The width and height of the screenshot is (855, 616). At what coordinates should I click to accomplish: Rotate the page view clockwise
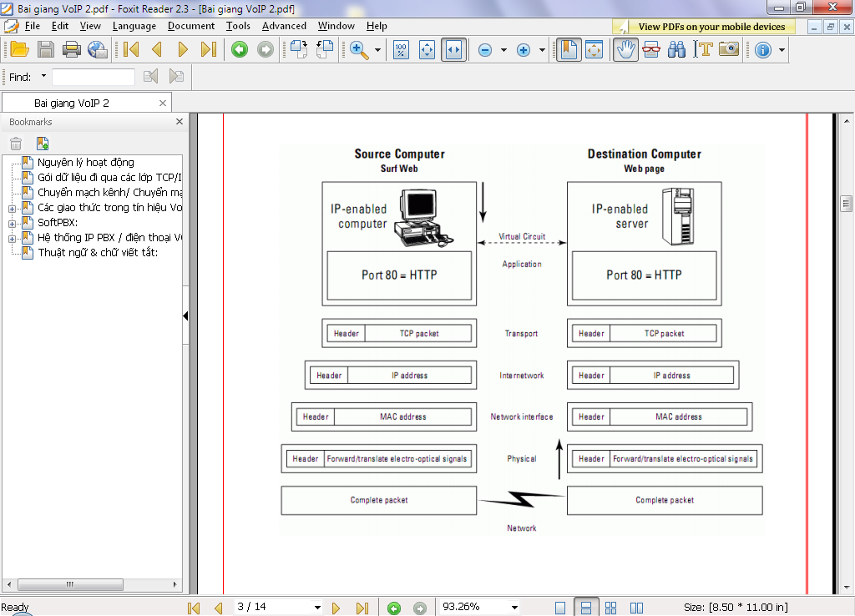[x=299, y=50]
